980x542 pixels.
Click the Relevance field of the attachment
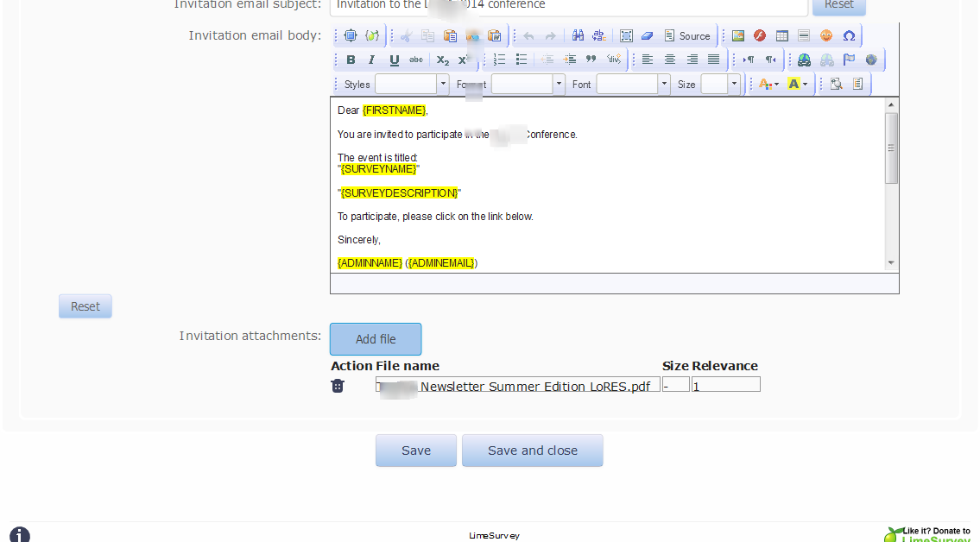click(725, 385)
